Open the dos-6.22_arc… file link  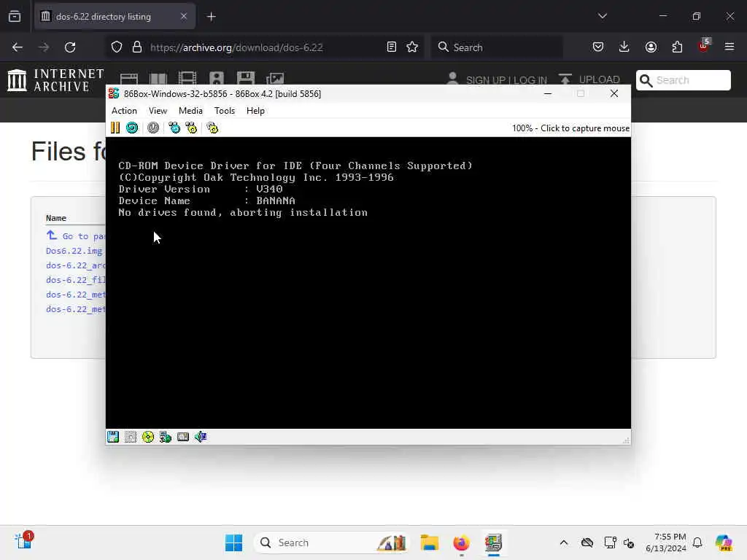coord(75,265)
